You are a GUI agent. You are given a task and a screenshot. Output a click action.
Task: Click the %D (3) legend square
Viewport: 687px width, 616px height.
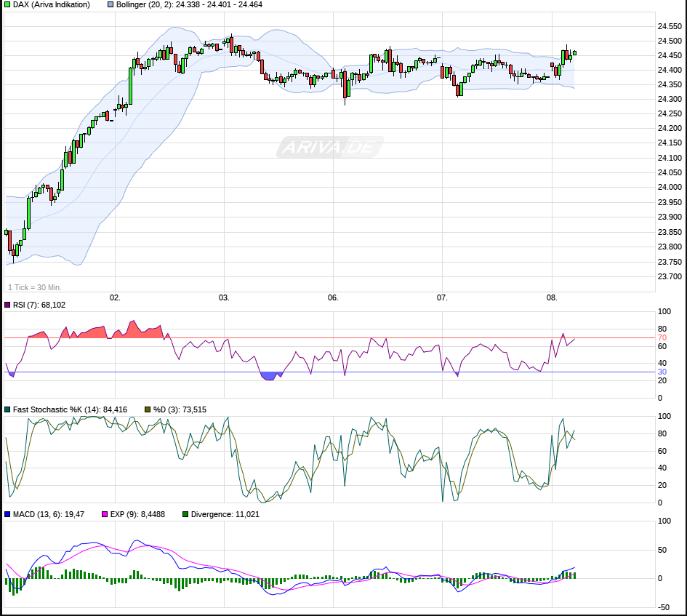click(148, 409)
